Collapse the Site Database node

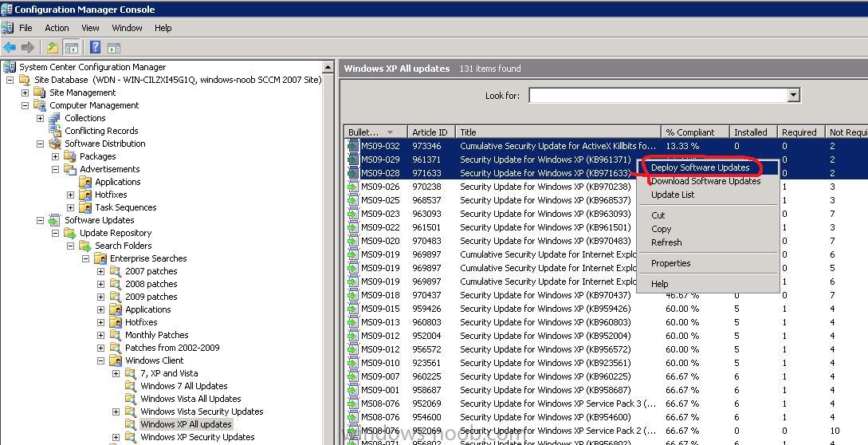click(x=10, y=80)
